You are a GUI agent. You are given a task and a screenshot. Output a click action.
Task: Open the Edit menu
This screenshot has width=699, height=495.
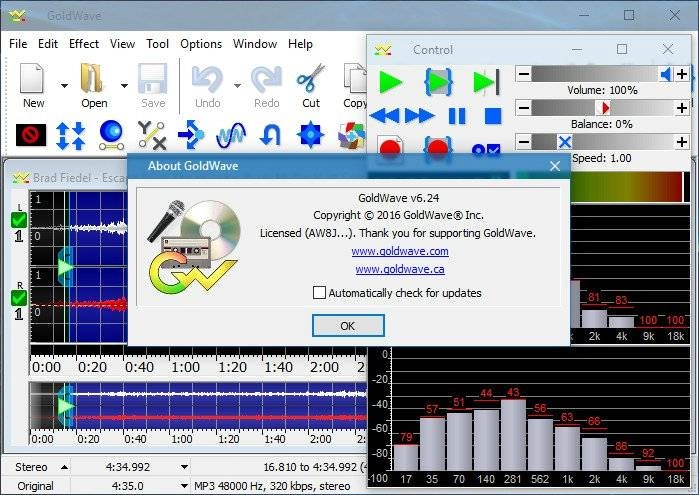pos(48,44)
